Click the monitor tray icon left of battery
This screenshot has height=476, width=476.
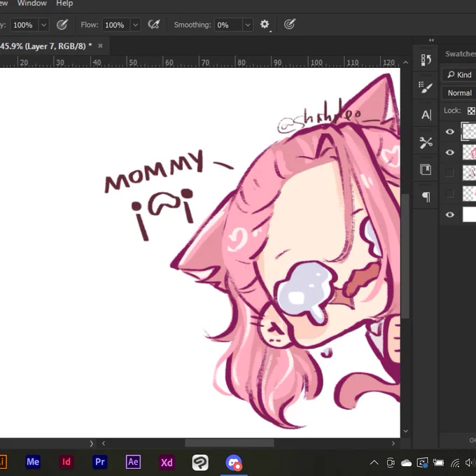422,463
